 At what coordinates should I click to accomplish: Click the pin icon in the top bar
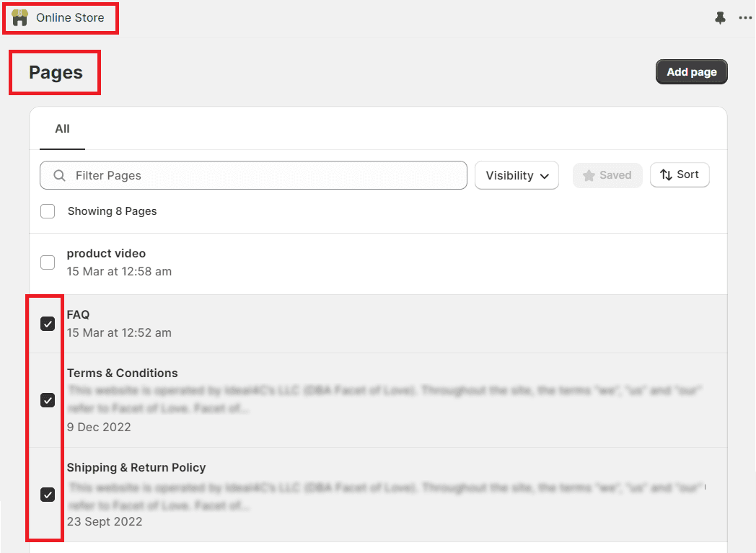pos(719,17)
